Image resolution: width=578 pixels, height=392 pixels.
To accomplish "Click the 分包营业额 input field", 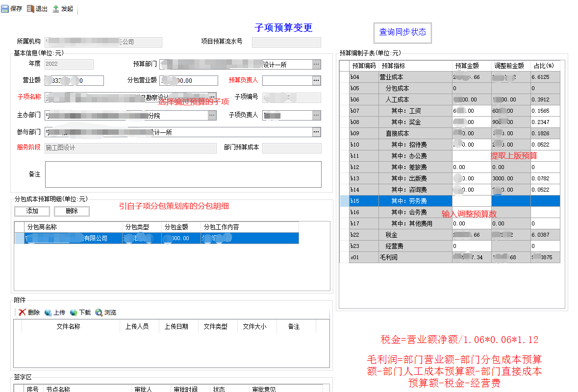I will click(189, 80).
